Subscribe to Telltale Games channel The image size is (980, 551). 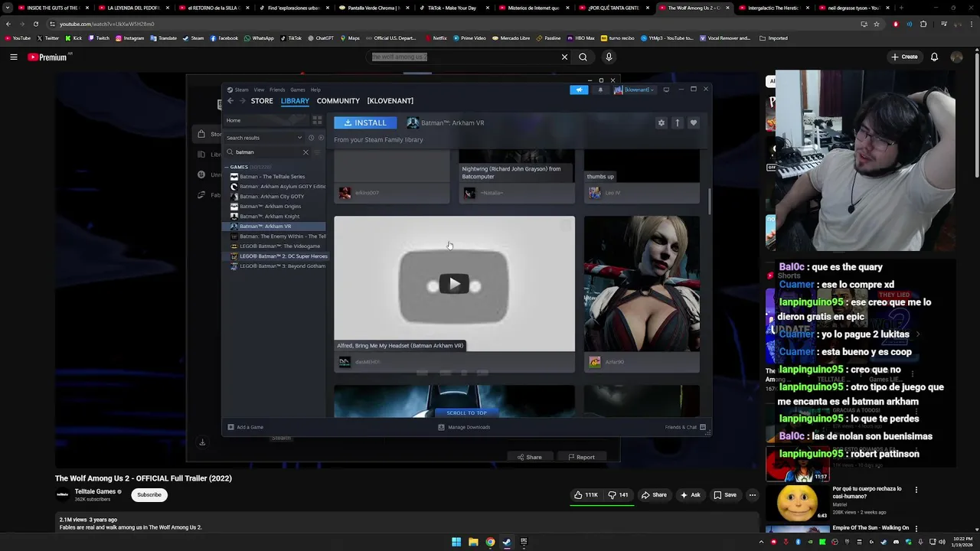tap(149, 495)
